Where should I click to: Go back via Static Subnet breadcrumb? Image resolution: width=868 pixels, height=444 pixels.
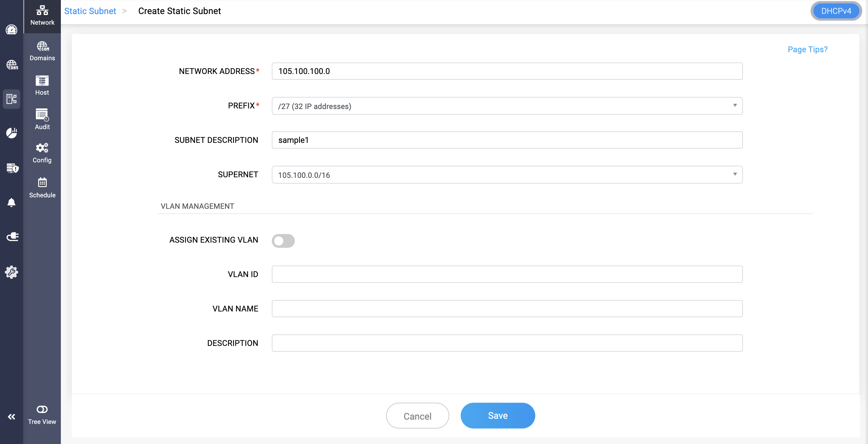pyautogui.click(x=90, y=11)
